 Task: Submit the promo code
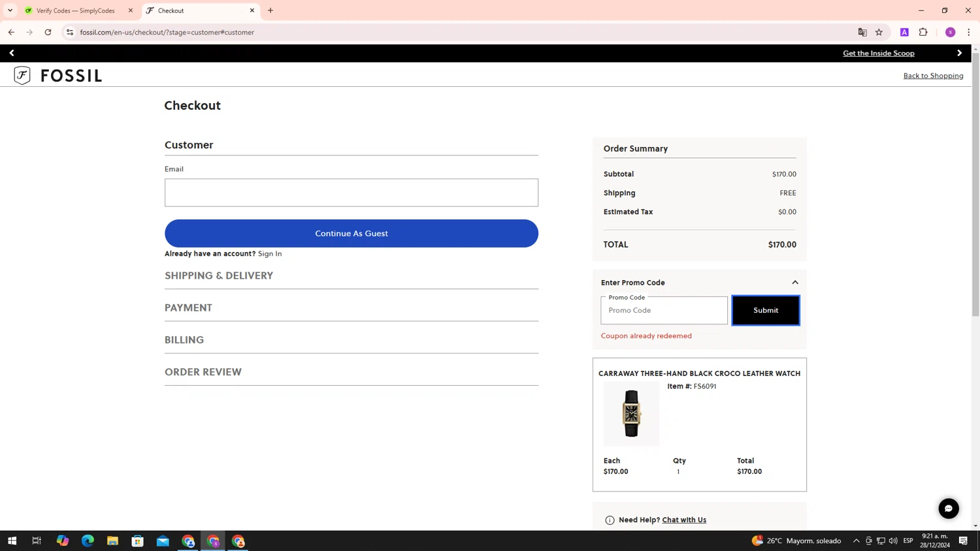point(766,310)
